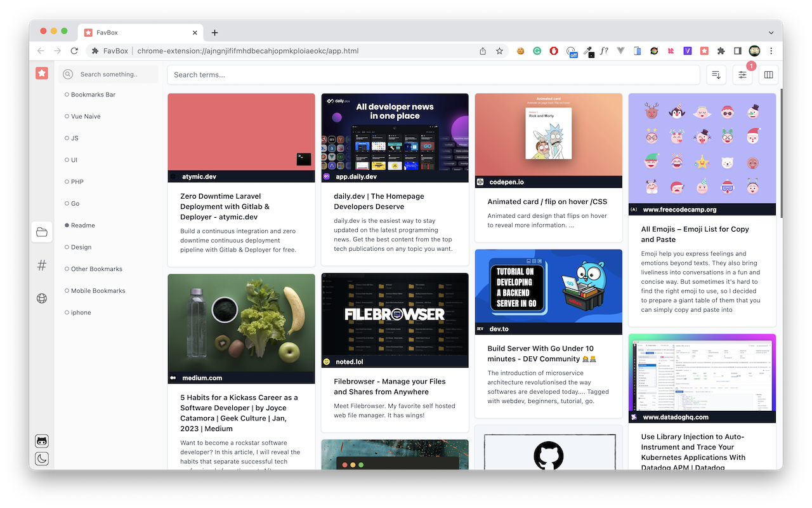Viewport: 812px width, 508px height.
Task: Click the FavBox star logo icon
Action: click(x=41, y=73)
